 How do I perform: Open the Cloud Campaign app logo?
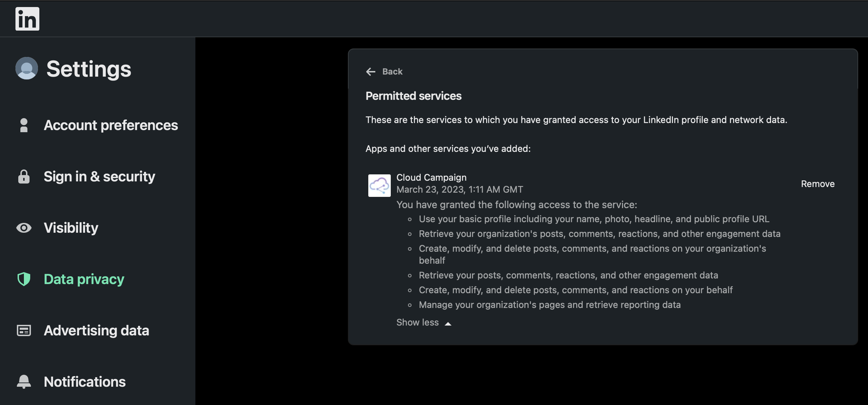pyautogui.click(x=380, y=186)
